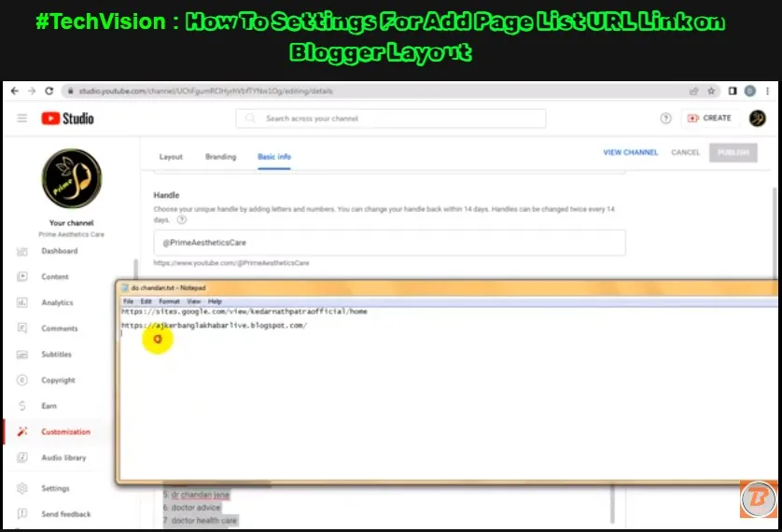Open the Notepad File menu
Screen dimensions: 782x532
[128, 301]
